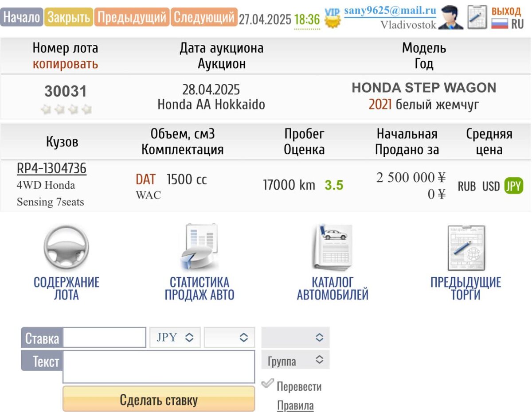This screenshot has width=532, height=412.
Task: Click the year 2021
Action: tap(380, 105)
